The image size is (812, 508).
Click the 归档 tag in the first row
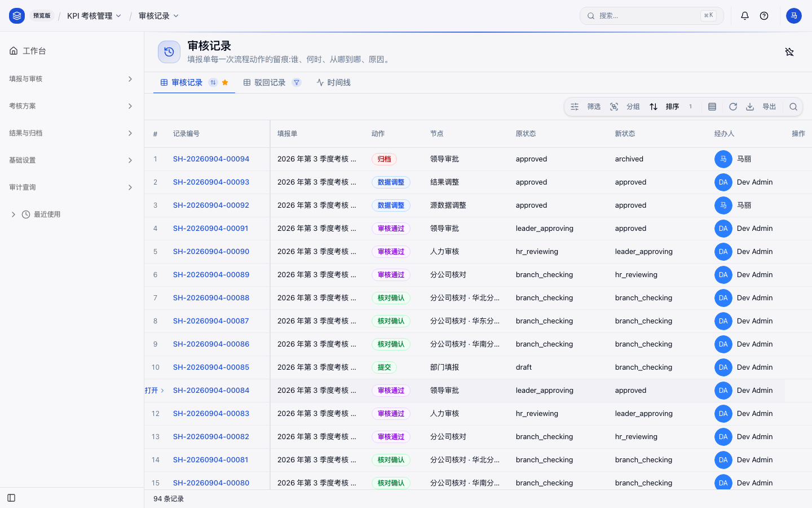coord(384,159)
